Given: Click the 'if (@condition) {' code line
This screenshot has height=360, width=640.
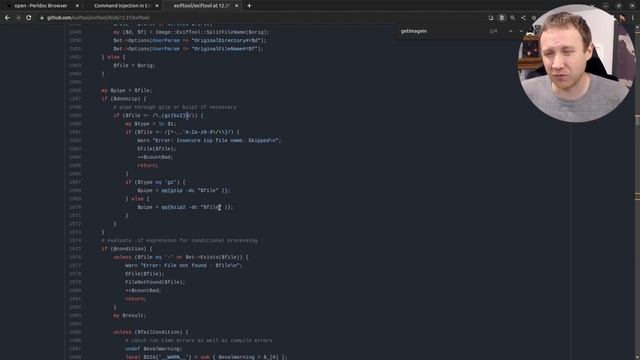Looking at the screenshot, I should click(x=127, y=249).
